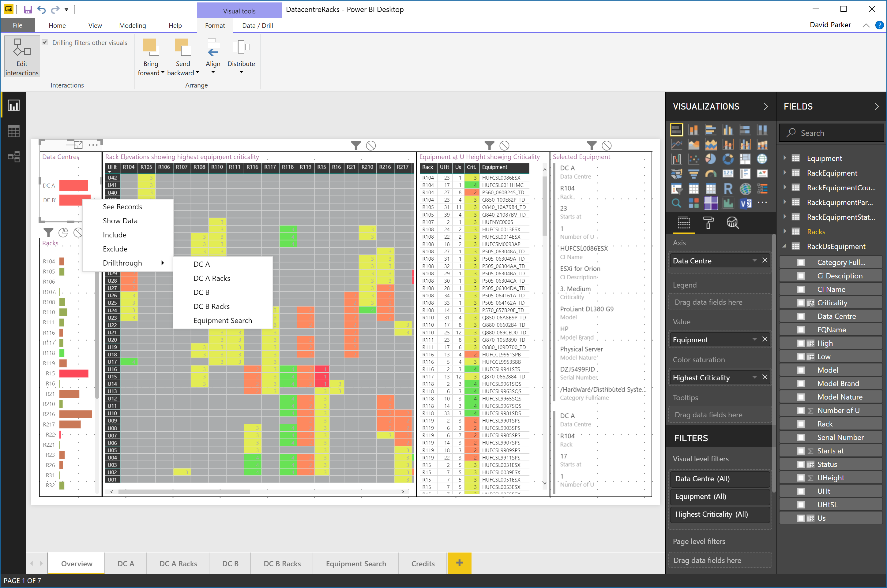
Task: Select the Funnel chart visualization icon
Action: click(694, 174)
